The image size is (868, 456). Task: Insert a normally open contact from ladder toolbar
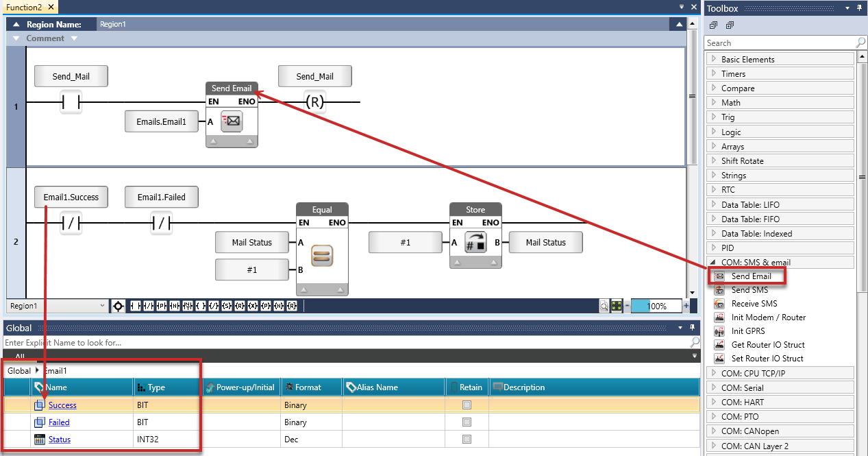136,306
